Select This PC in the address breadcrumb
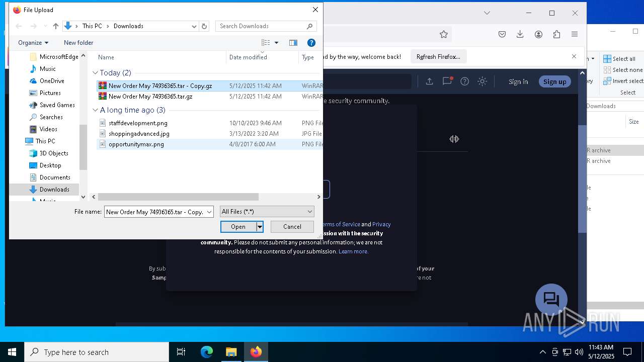 coord(92,26)
